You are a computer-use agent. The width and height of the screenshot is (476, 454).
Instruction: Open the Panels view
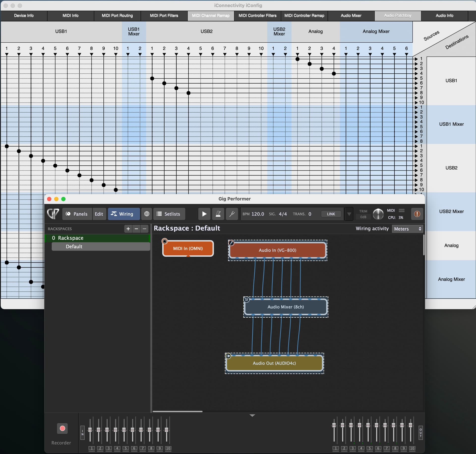pos(77,214)
